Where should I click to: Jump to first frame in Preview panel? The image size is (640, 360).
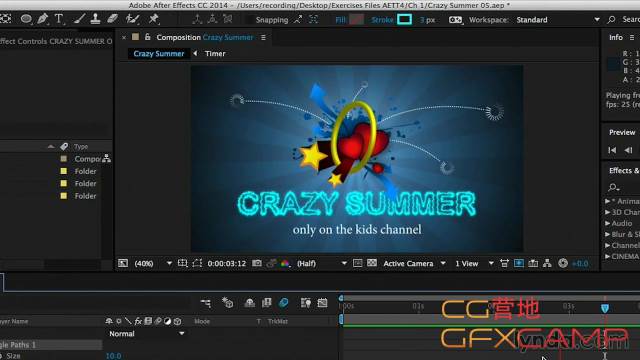612,150
